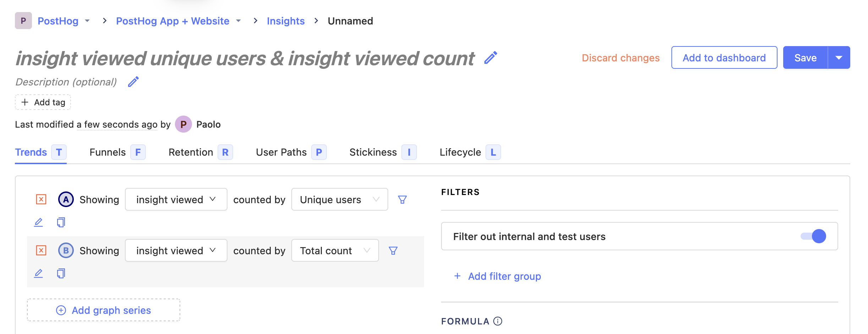This screenshot has height=334, width=868.
Task: Click the Formula info icon
Action: tap(498, 321)
